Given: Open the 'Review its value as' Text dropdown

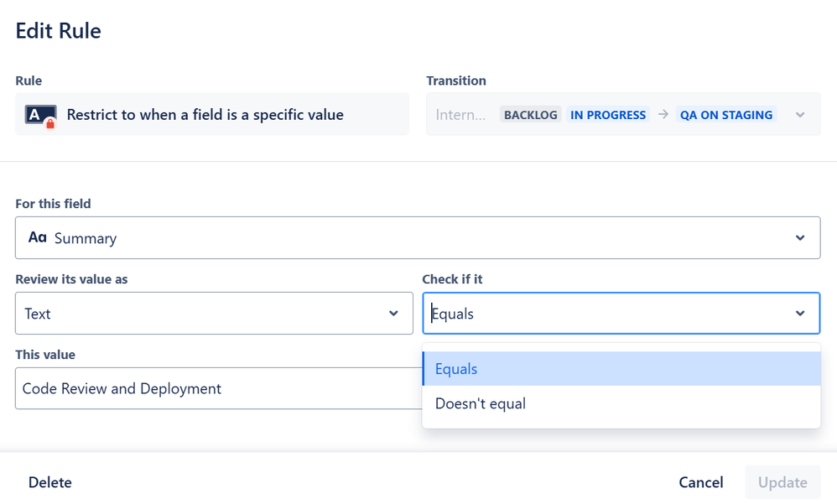Looking at the screenshot, I should 214,314.
